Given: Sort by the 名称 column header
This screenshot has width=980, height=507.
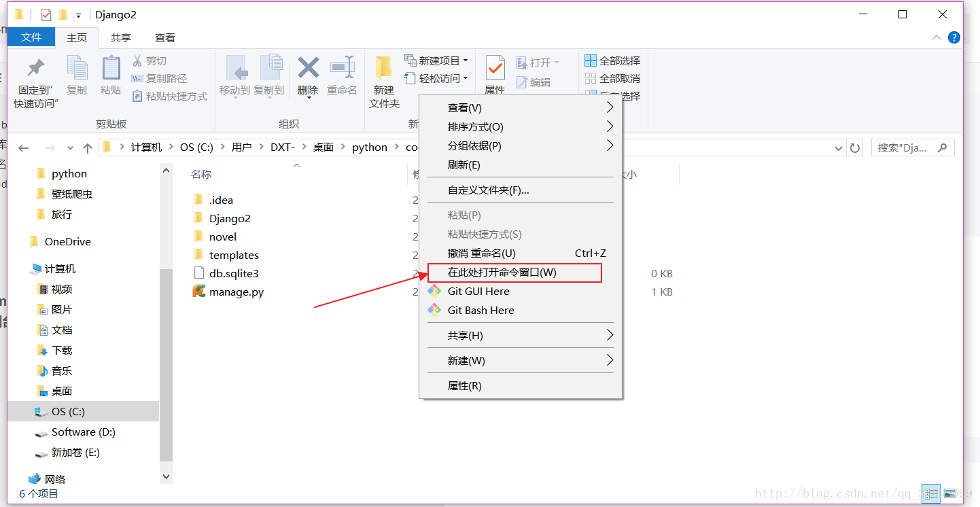Looking at the screenshot, I should point(201,175).
